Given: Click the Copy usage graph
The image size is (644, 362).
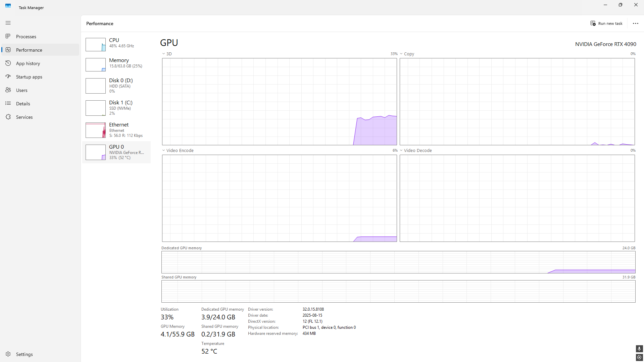Looking at the screenshot, I should point(517,102).
